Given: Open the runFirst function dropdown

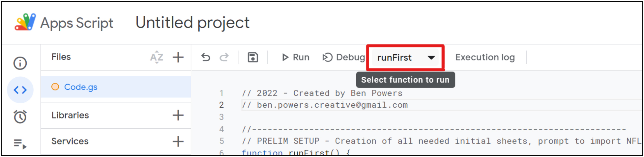Looking at the screenshot, I should tap(405, 58).
